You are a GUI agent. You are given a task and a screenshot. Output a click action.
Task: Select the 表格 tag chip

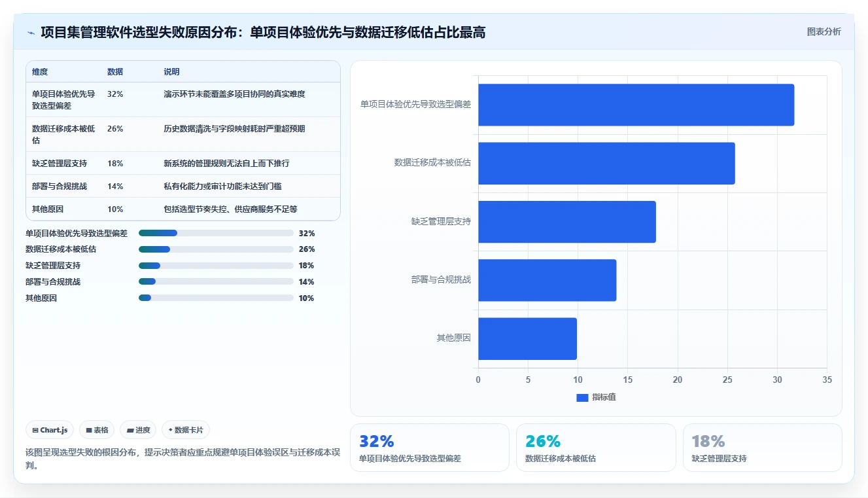coord(97,430)
